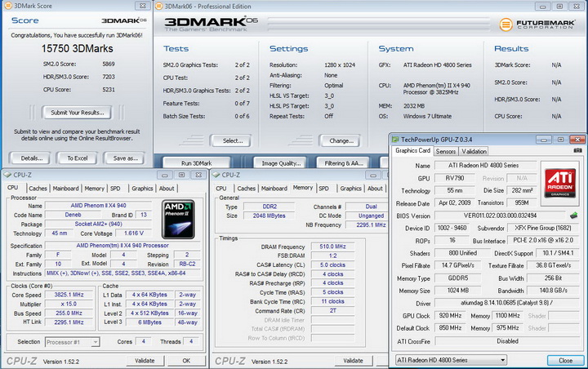The width and height of the screenshot is (588, 369).
Task: Click the left CPU-Z window title icon
Action: point(7,175)
